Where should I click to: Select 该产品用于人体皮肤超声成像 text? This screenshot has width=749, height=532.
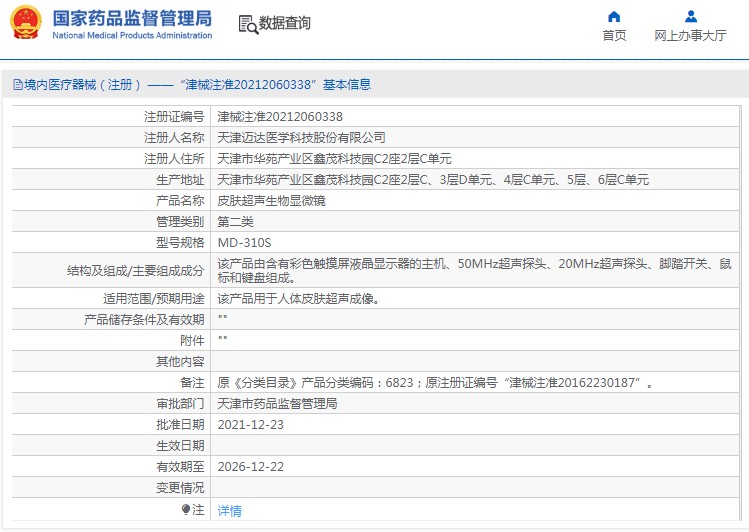coord(299,299)
